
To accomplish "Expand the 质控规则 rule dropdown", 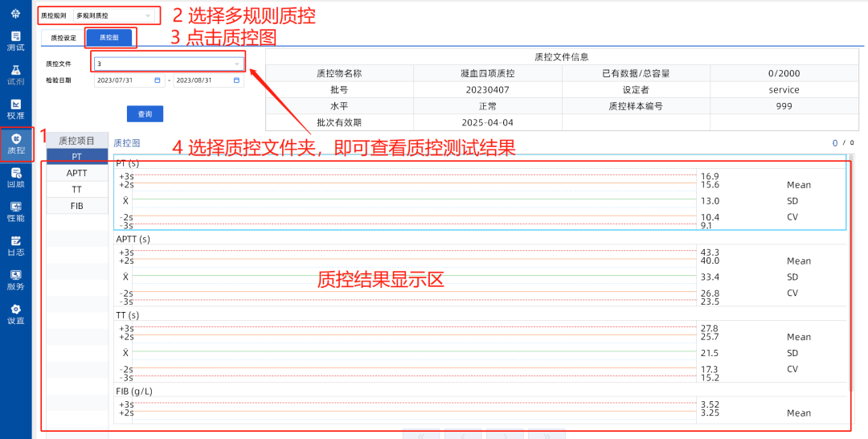I will [x=147, y=15].
